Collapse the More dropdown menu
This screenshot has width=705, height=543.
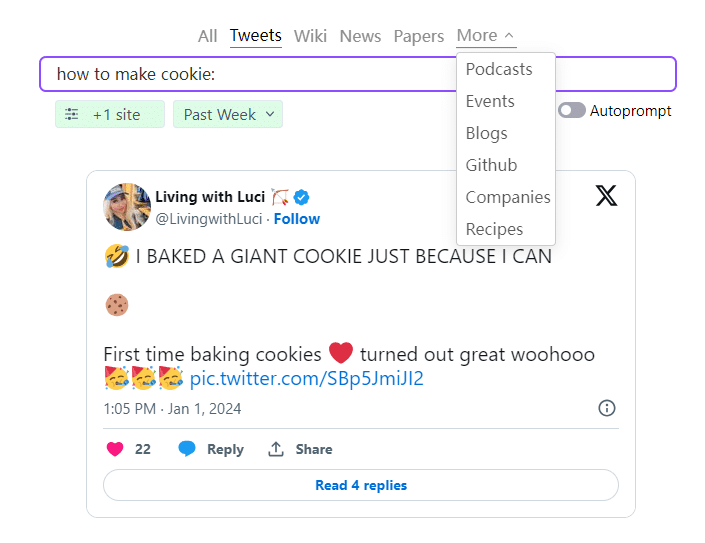tap(486, 36)
